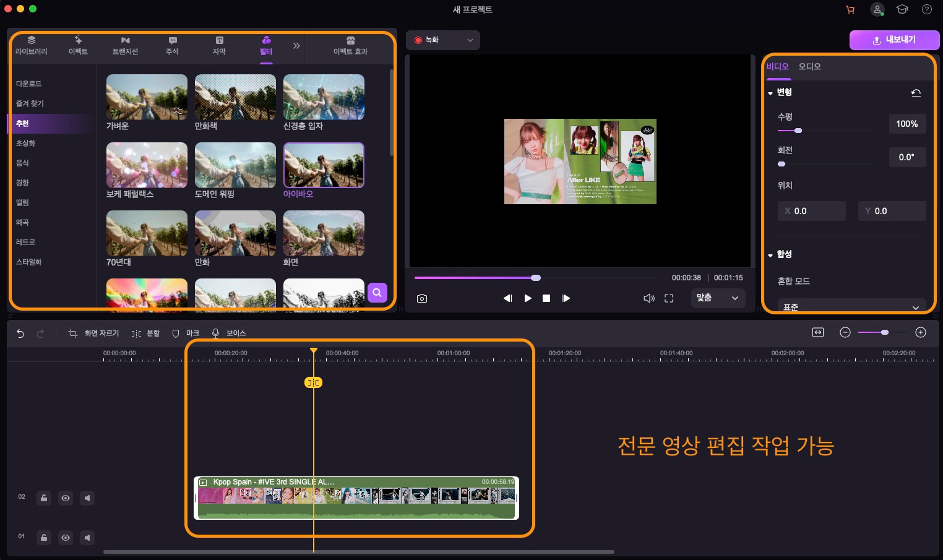Screen dimensions: 943x560
Task: Step to previous frame
Action: click(x=507, y=298)
